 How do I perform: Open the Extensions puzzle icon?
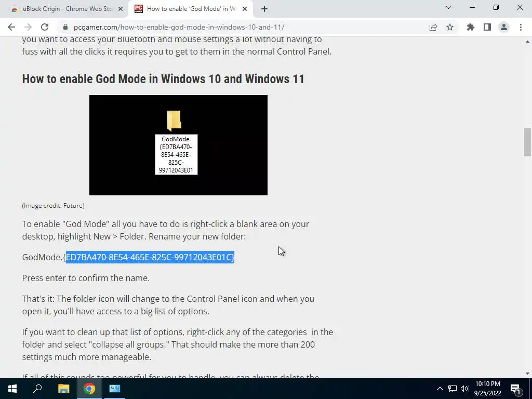coord(471,27)
